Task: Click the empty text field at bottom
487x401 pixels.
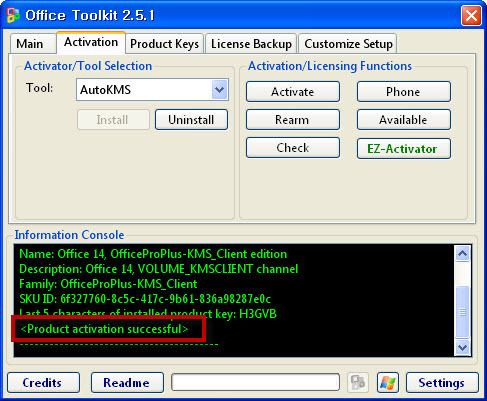Action: pos(256,382)
